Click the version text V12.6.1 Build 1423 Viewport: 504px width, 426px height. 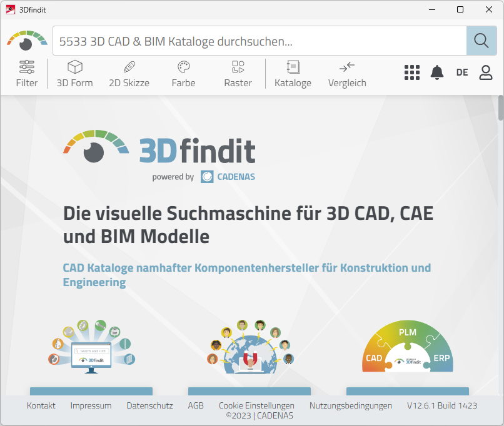click(442, 405)
